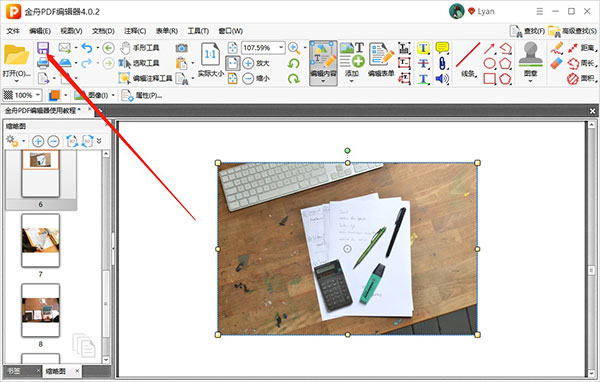The width and height of the screenshot is (600, 382).
Task: Click the purple Save floppy disk icon
Action: coord(43,48)
